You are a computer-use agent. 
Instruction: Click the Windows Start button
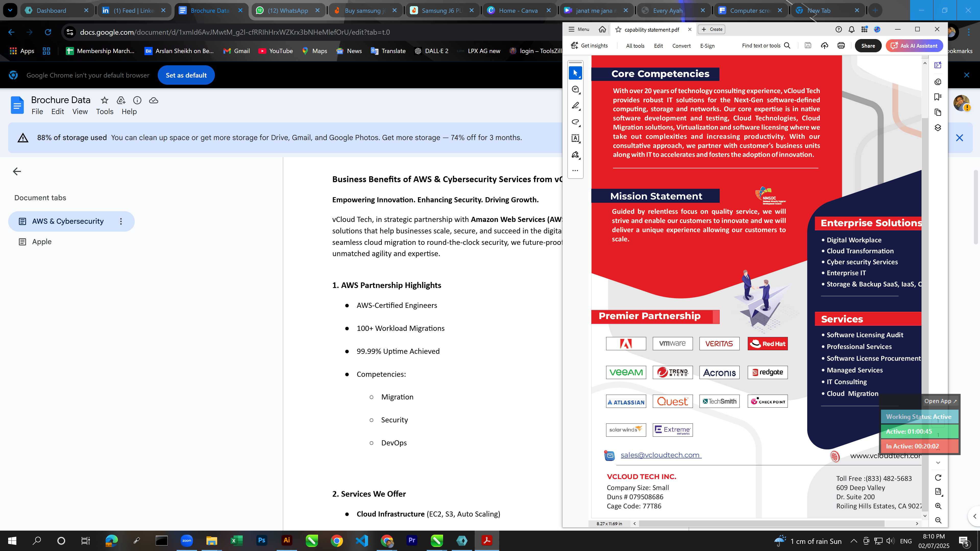pyautogui.click(x=12, y=541)
